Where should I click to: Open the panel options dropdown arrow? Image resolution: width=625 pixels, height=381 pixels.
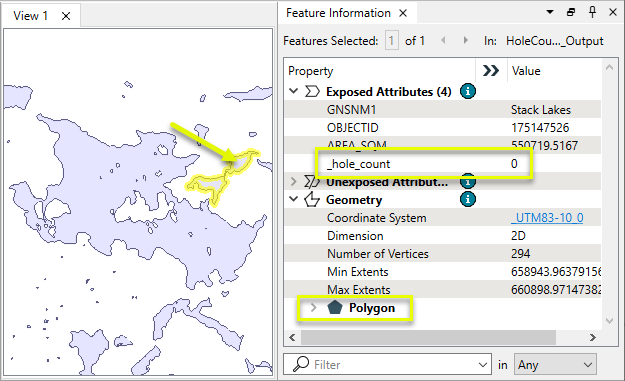[550, 12]
